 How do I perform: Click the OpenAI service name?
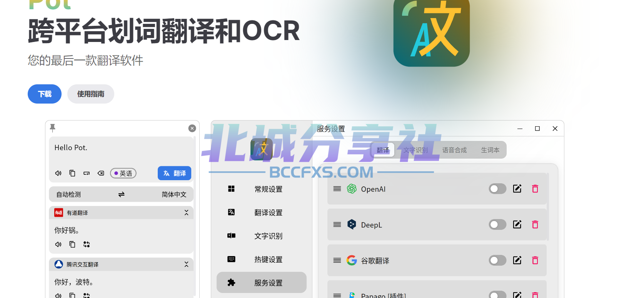pos(373,189)
